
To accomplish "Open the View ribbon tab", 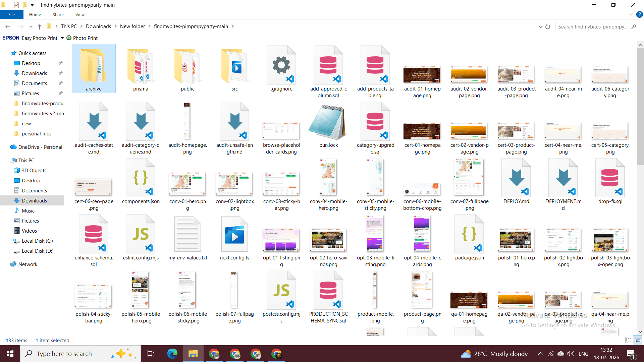I will click(x=80, y=14).
